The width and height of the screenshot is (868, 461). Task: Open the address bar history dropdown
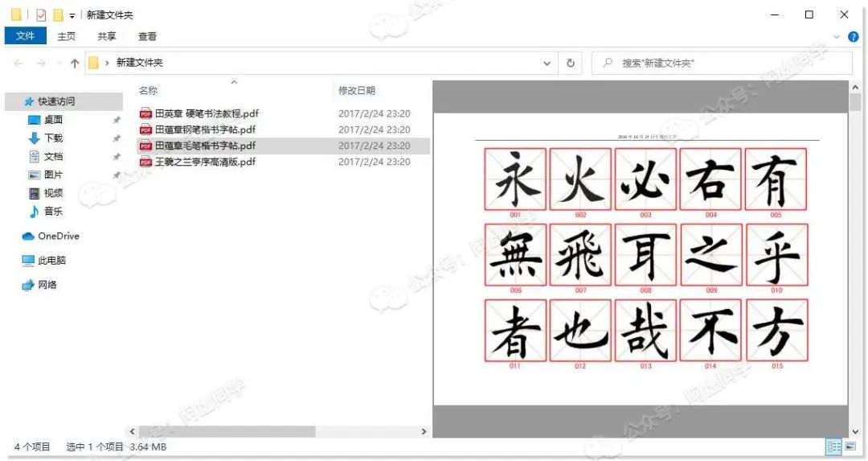pos(547,64)
